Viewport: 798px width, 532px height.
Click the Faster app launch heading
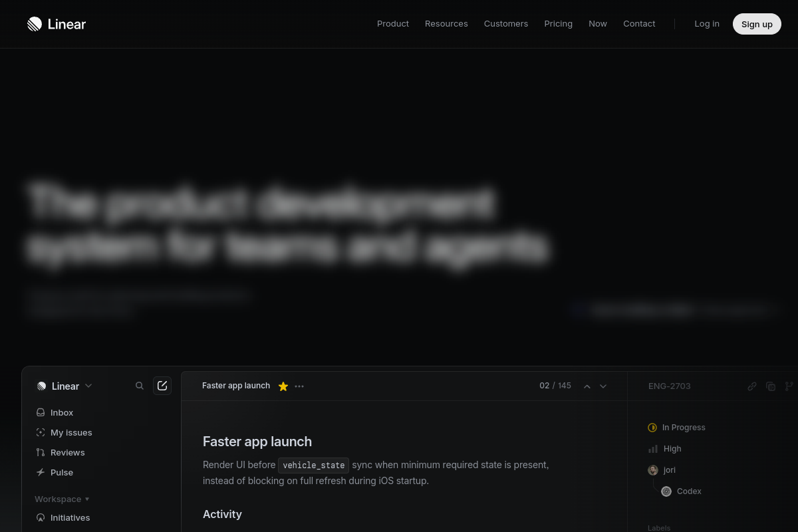click(x=257, y=442)
